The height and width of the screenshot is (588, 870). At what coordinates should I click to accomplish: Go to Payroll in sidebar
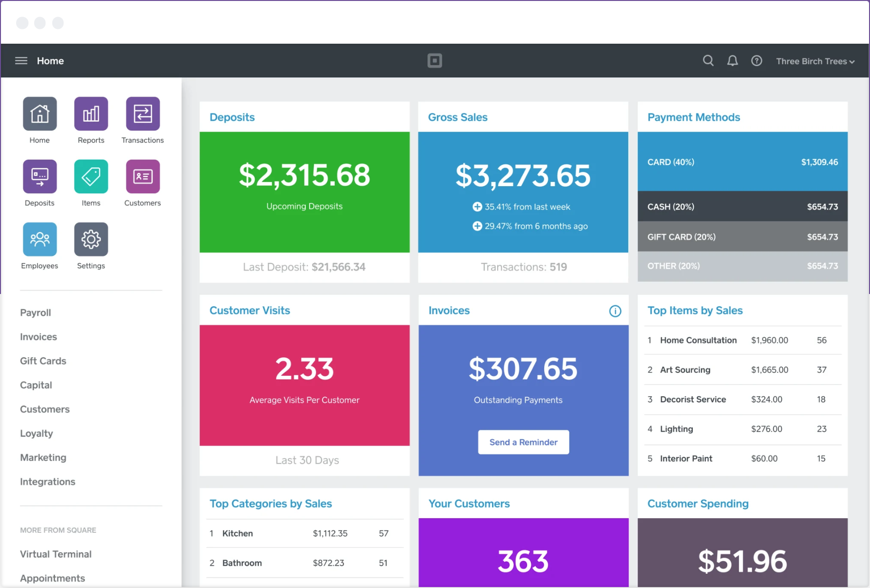(x=36, y=313)
